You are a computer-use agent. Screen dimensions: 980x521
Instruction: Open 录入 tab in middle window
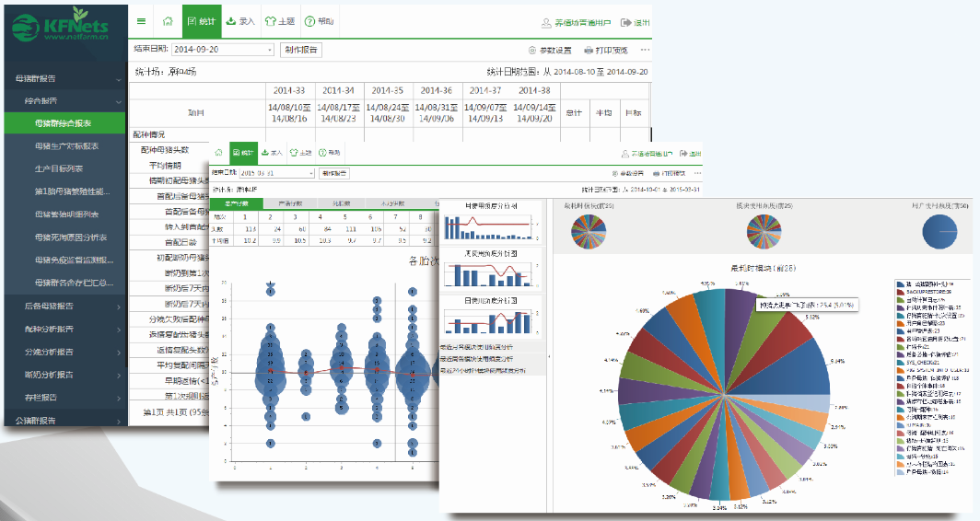point(272,153)
